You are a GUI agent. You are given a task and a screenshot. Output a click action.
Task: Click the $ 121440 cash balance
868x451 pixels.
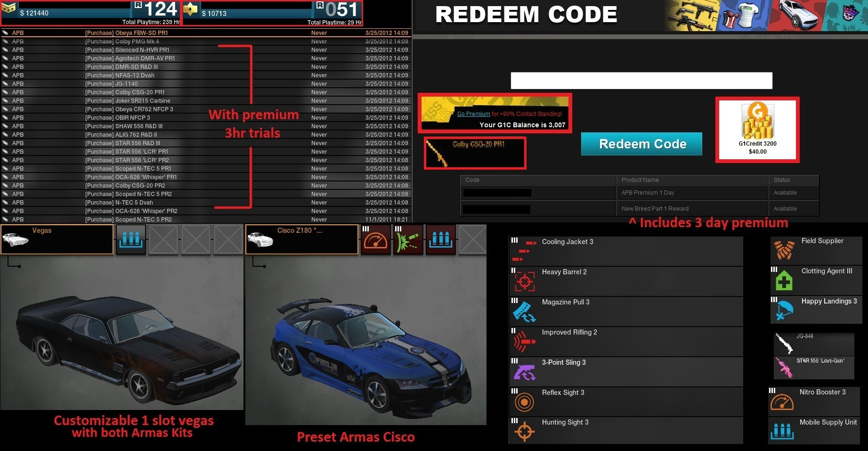[34, 13]
